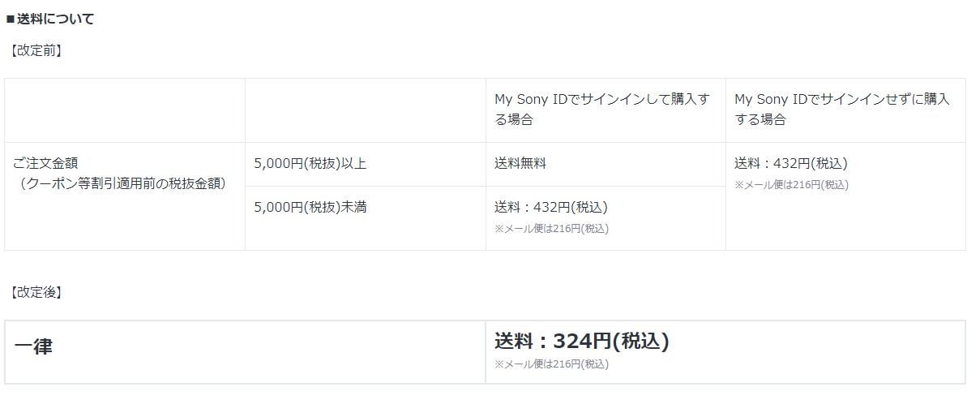Viewport: 980px width, 400px height.
Task: Click the 一律 cell in revised table
Action: point(245,352)
